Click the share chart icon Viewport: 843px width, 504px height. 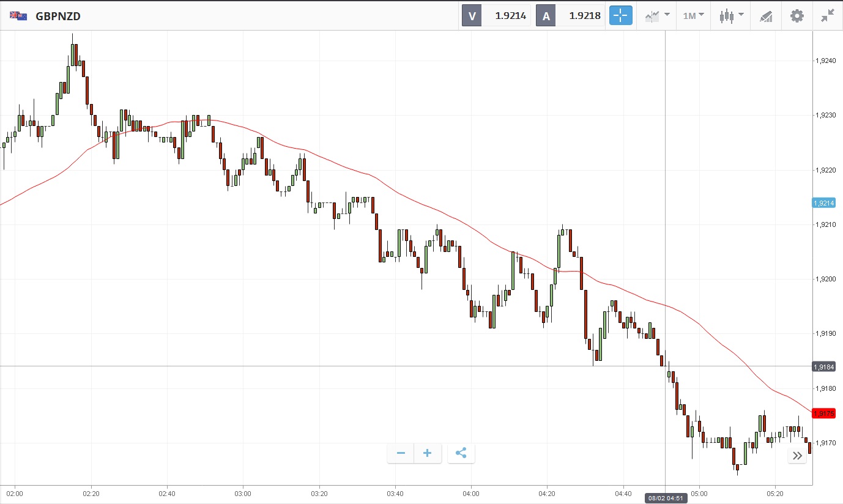[x=461, y=453]
